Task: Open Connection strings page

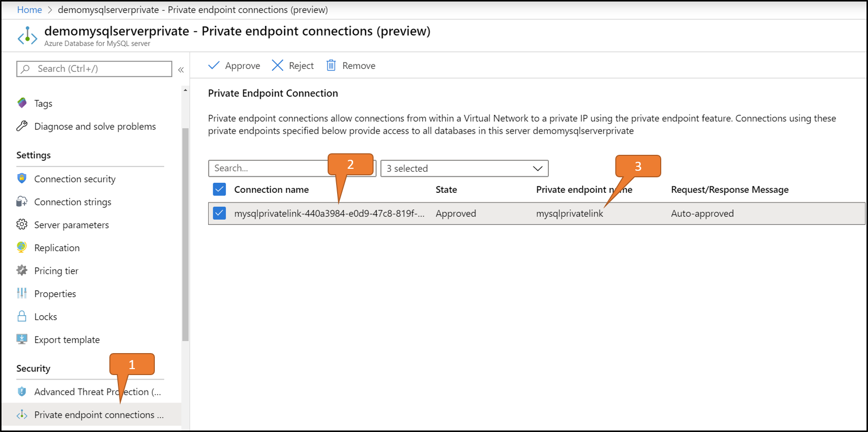Action: click(x=73, y=202)
